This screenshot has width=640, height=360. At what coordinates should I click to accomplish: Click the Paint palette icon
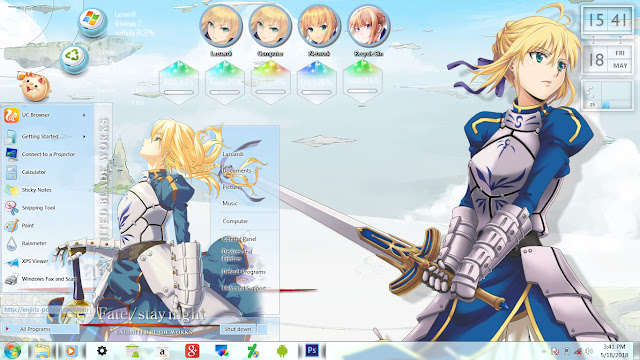[11, 226]
